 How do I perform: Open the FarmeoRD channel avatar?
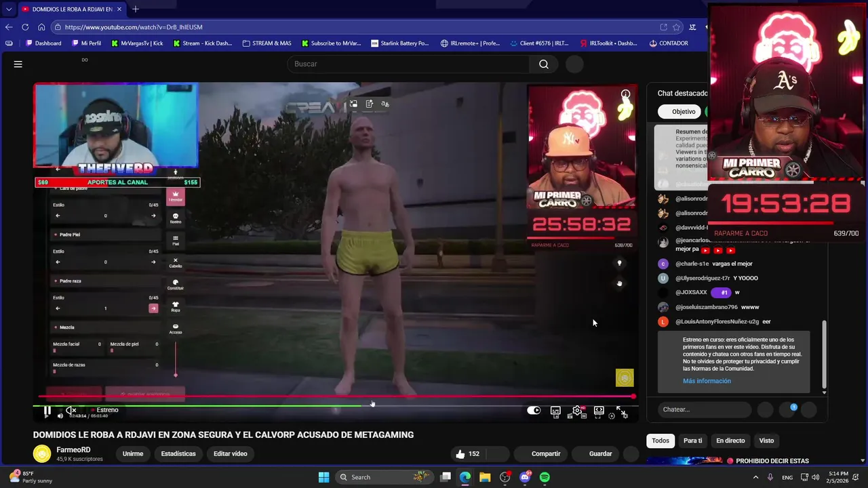point(42,453)
